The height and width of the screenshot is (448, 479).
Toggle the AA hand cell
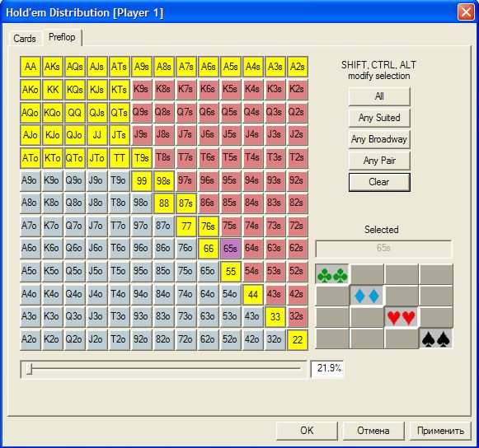click(31, 67)
